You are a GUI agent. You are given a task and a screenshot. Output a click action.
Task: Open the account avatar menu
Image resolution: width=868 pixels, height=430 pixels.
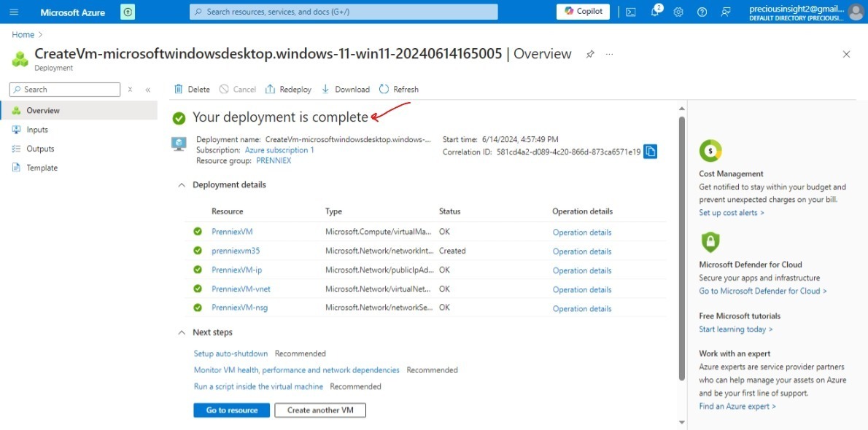click(x=856, y=12)
